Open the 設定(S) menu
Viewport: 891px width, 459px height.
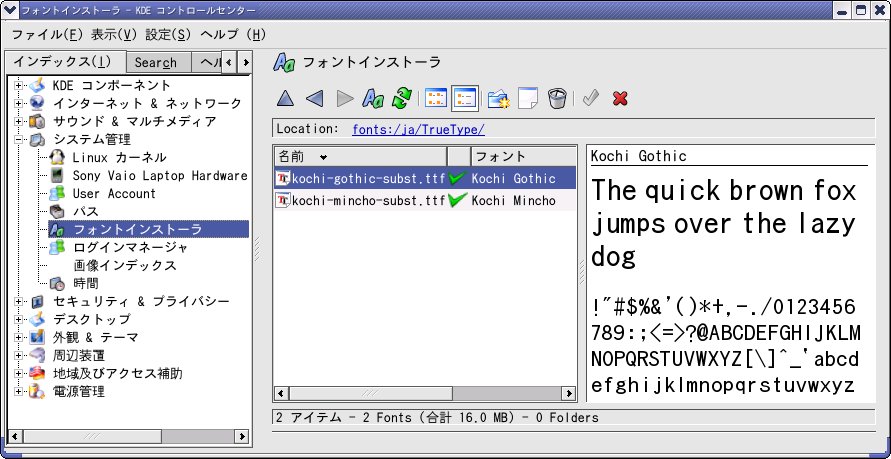tap(168, 35)
